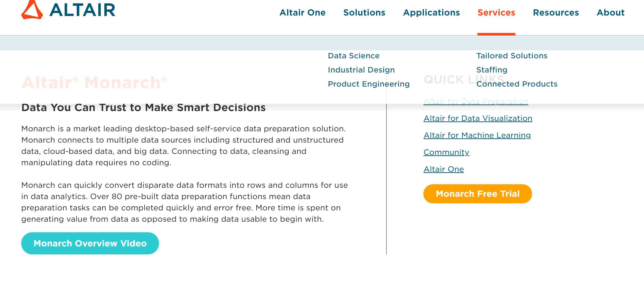Open the Solutions navigation menu
The width and height of the screenshot is (644, 281).
364,12
